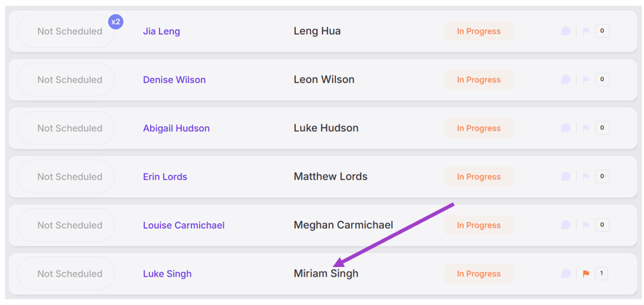Click the flag icon in Denise Wilson row
The image size is (644, 305).
(586, 80)
